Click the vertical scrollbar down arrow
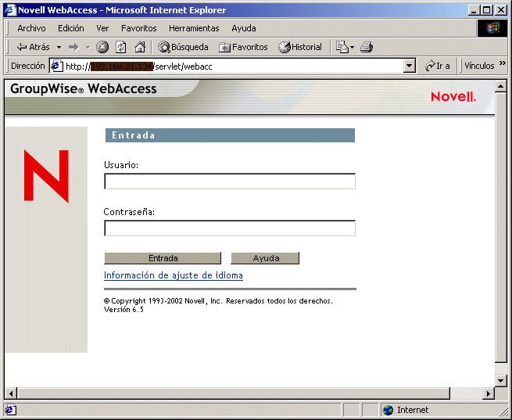The width and height of the screenshot is (512, 420). click(500, 380)
